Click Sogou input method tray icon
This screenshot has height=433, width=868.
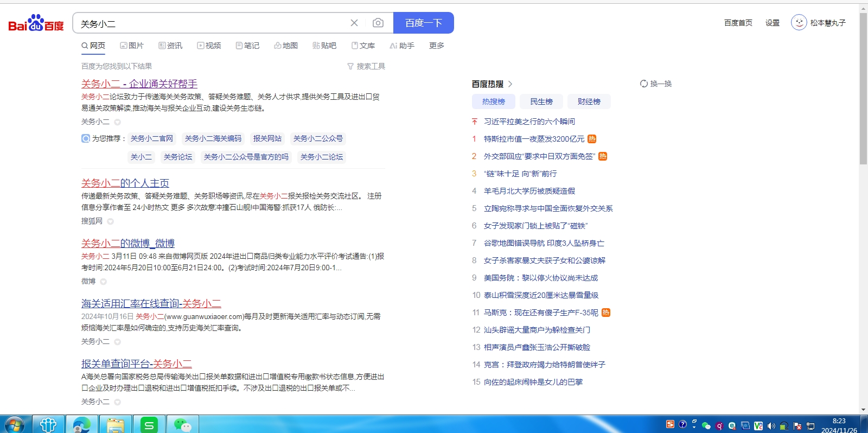pos(670,424)
